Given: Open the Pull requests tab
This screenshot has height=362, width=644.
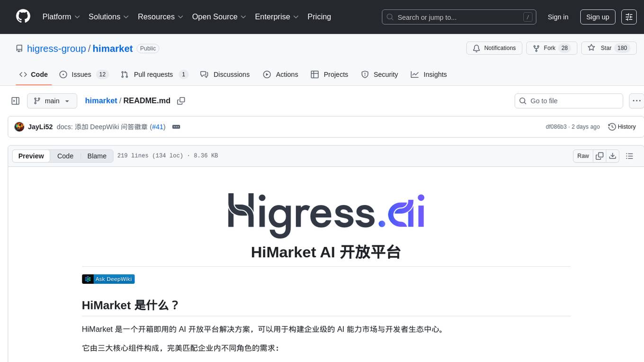Looking at the screenshot, I should (x=154, y=74).
